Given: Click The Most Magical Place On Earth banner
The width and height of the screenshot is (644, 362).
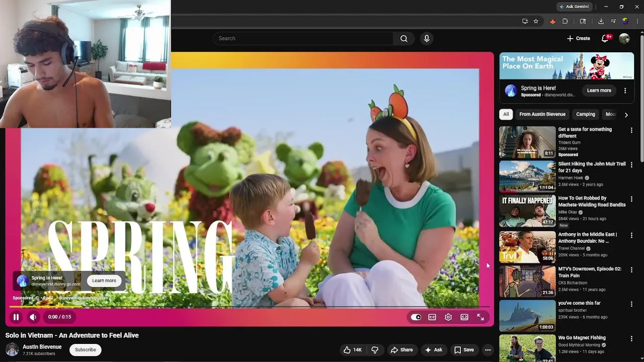Looking at the screenshot, I should tap(567, 66).
